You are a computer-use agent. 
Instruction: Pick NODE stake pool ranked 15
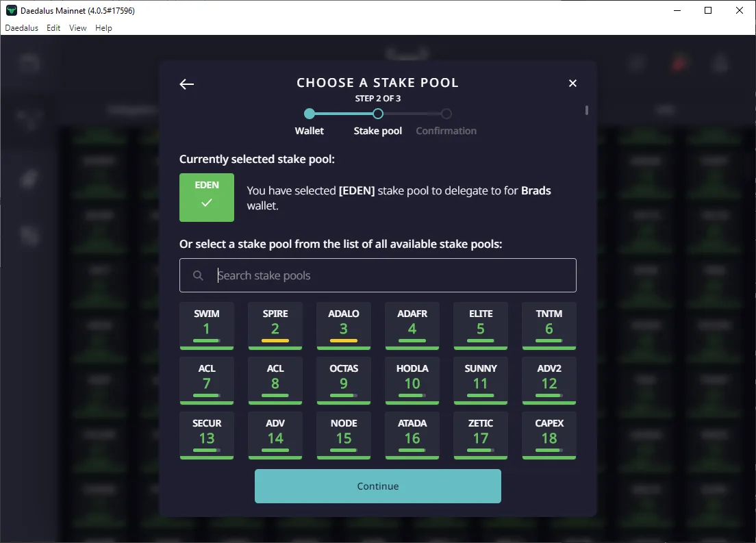pos(344,435)
